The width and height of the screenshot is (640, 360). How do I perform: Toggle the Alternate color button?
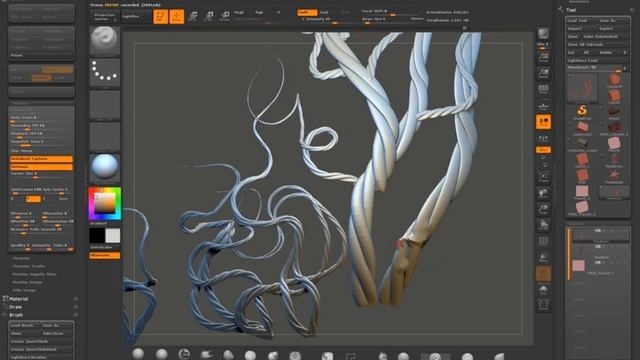[104, 256]
